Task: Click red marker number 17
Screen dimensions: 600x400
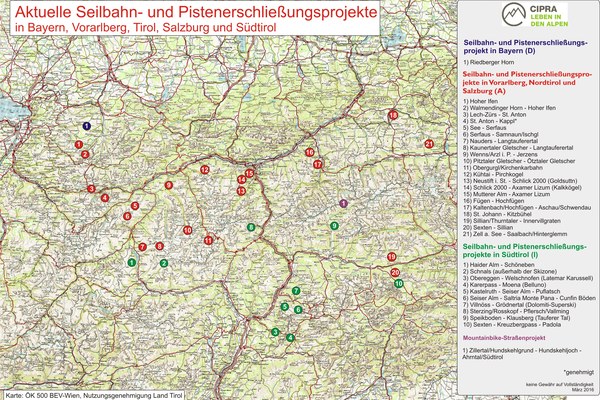Action: click(x=317, y=164)
